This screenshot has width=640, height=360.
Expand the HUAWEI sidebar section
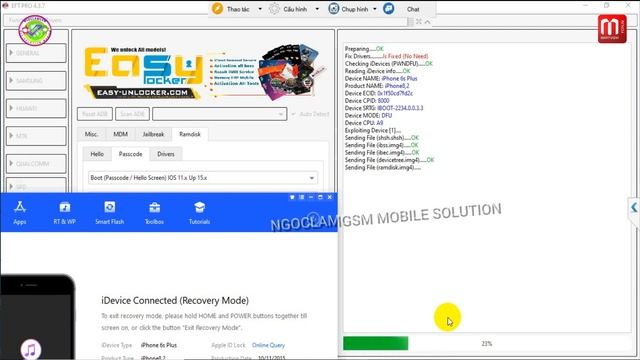click(36, 109)
